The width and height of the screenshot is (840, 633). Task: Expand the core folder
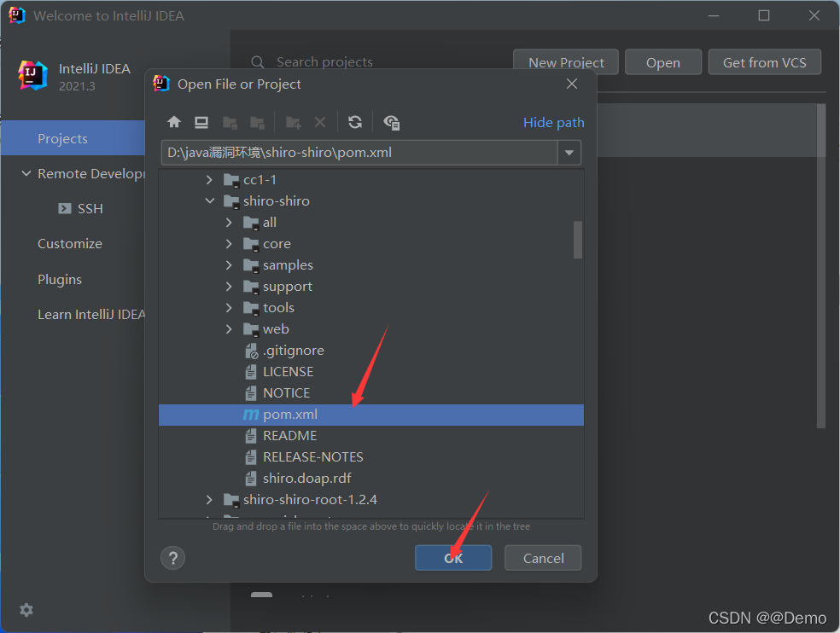(x=229, y=244)
